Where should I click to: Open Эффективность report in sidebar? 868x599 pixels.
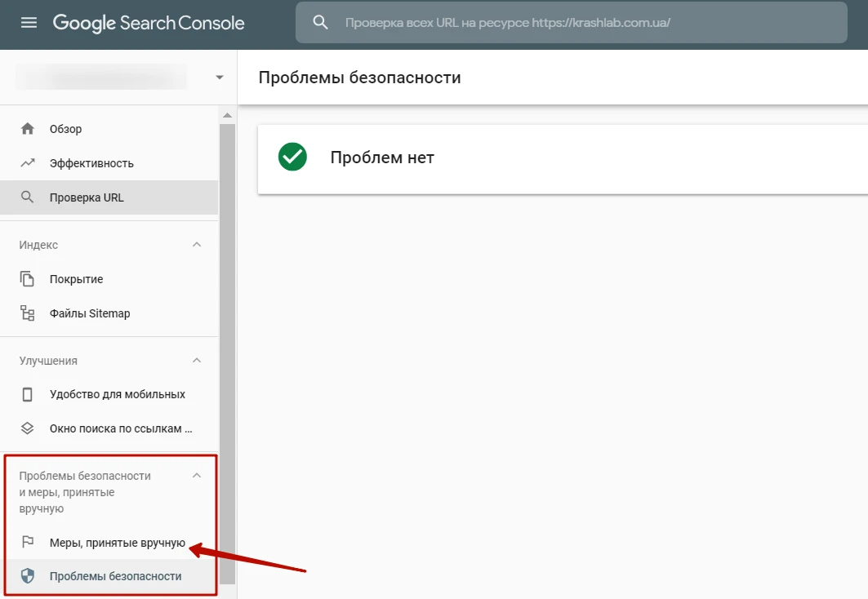point(91,163)
